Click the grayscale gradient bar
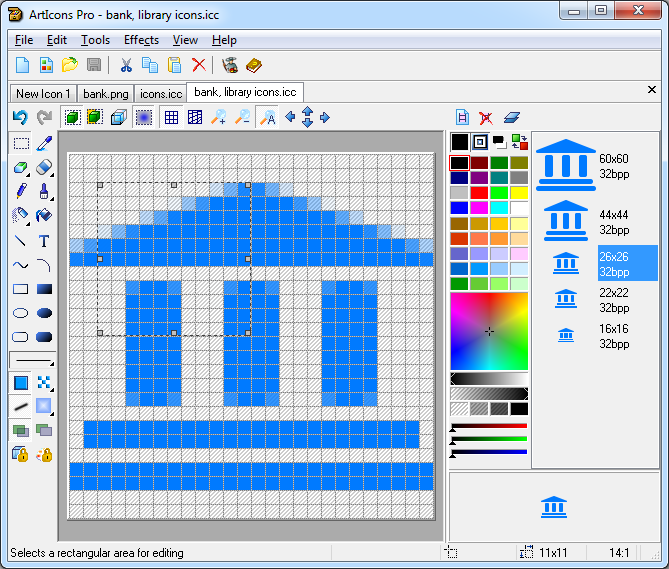 click(489, 379)
